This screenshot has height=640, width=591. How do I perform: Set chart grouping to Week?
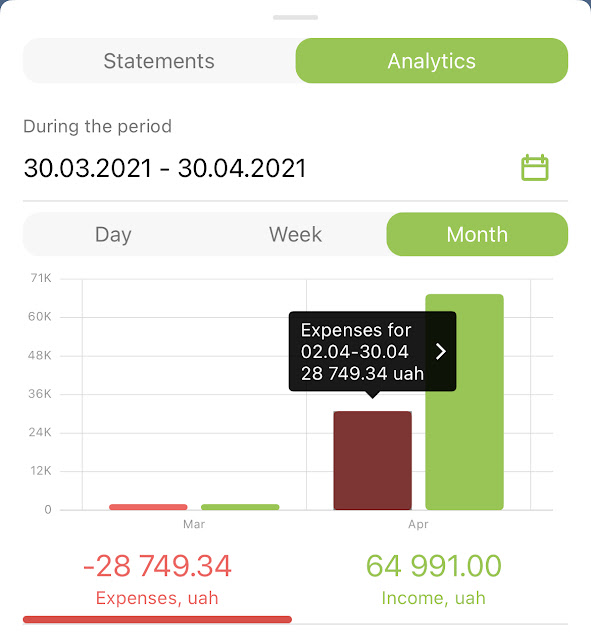(x=296, y=234)
